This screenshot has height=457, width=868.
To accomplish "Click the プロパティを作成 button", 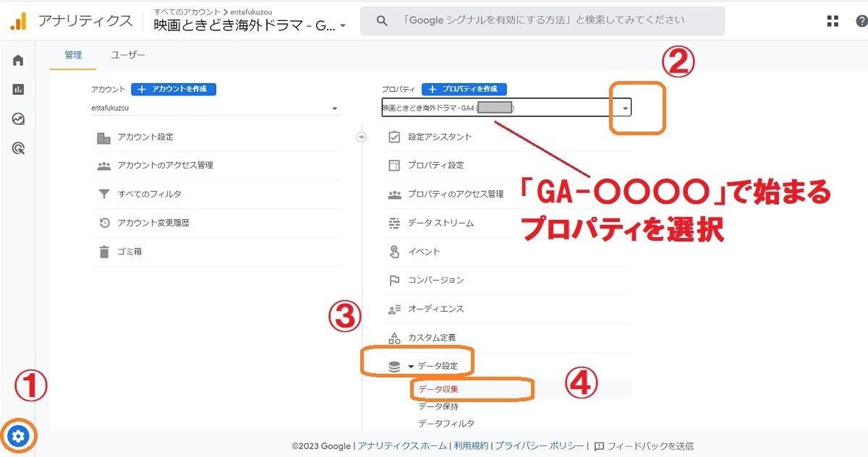I will coord(464,89).
